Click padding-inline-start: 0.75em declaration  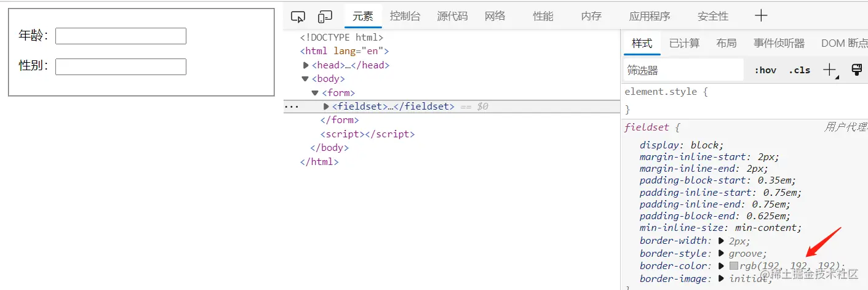click(721, 192)
